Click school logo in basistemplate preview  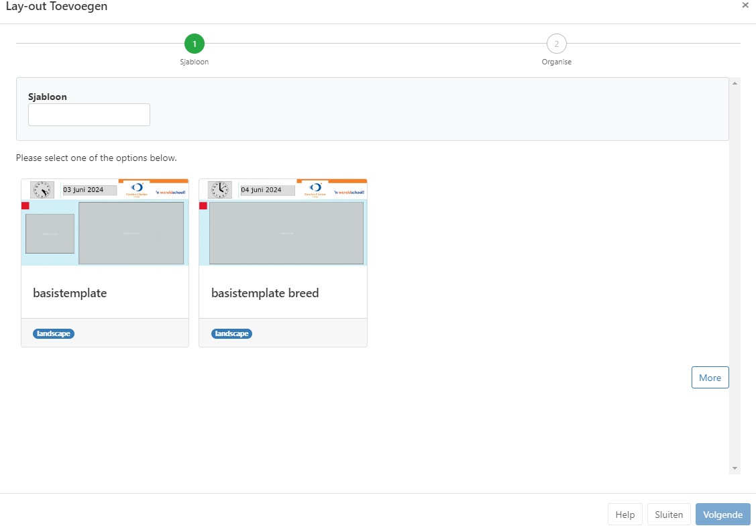click(137, 189)
